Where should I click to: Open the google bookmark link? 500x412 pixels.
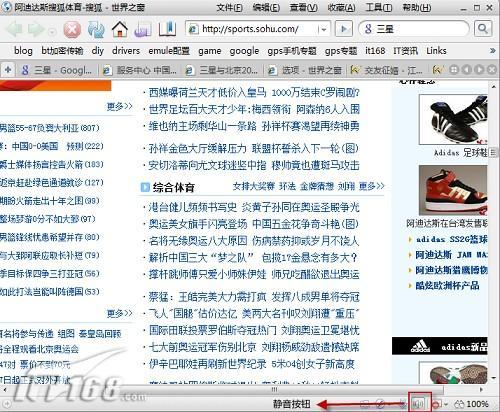tap(244, 51)
